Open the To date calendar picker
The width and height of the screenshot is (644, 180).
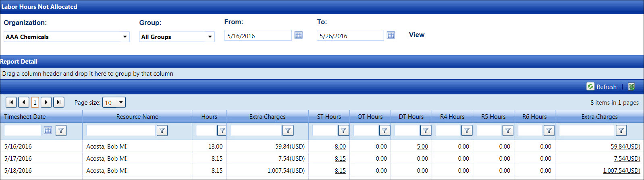(x=391, y=35)
